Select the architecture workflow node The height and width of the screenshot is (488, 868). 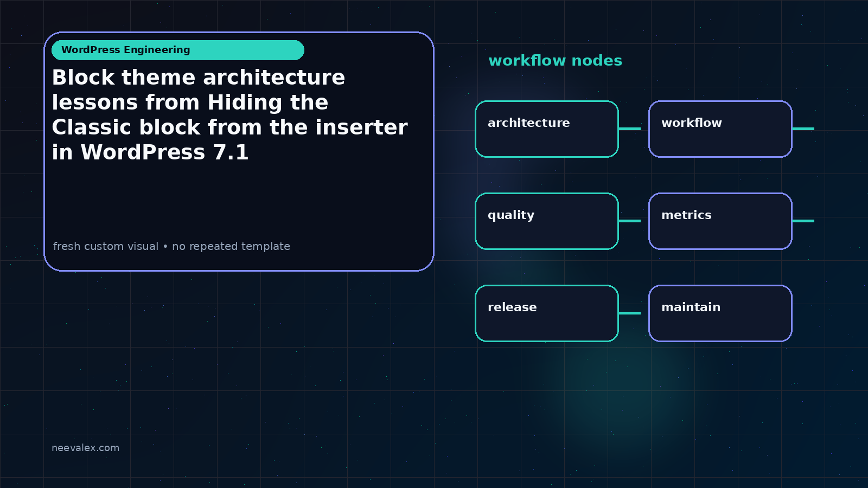pyautogui.click(x=547, y=129)
